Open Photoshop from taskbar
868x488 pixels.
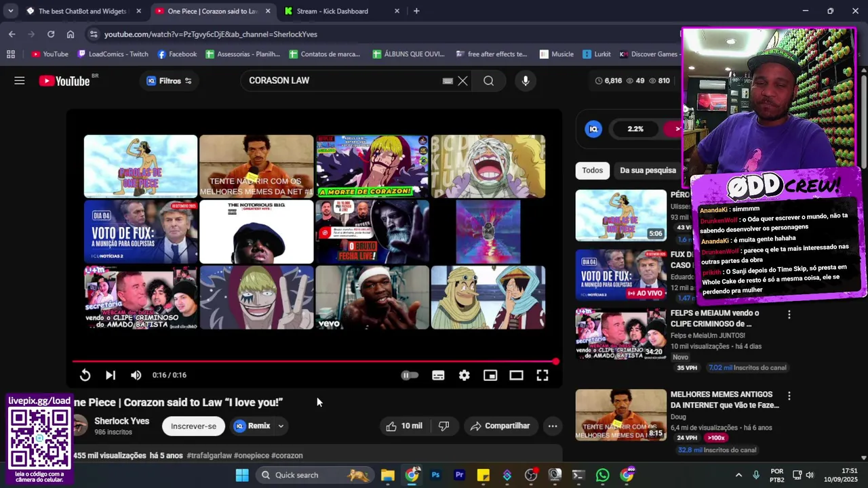click(x=435, y=475)
